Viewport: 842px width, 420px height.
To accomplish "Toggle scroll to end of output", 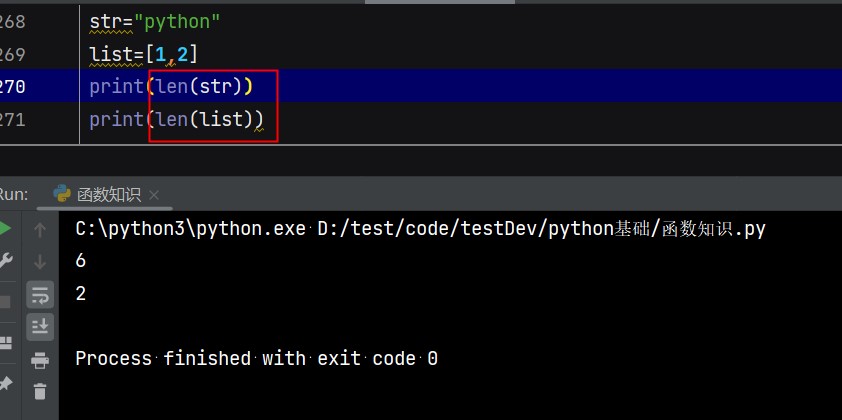I will tap(40, 326).
